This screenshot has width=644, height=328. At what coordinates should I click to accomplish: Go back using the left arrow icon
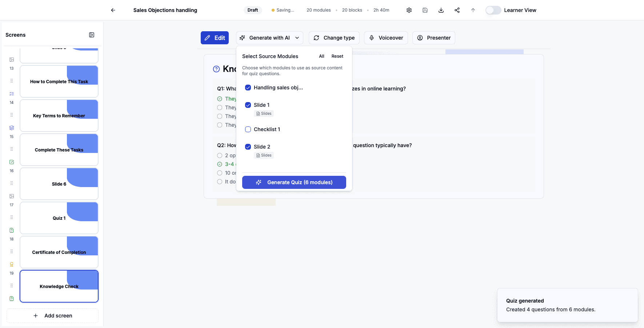(x=113, y=10)
